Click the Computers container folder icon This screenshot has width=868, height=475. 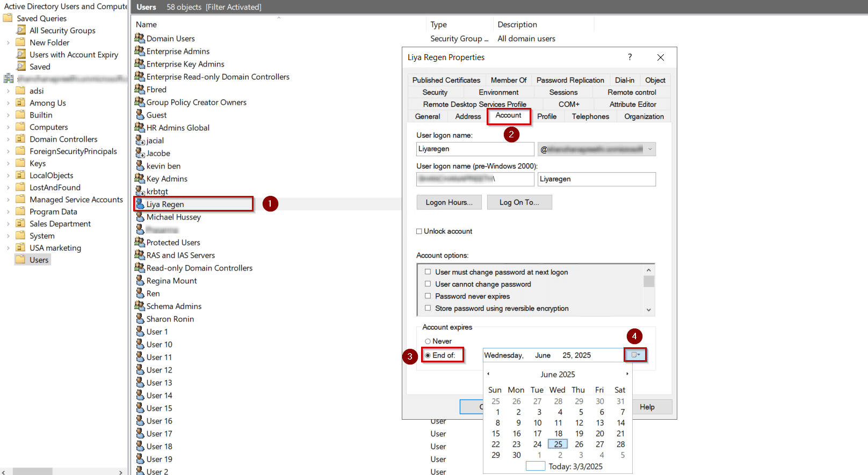[21, 127]
